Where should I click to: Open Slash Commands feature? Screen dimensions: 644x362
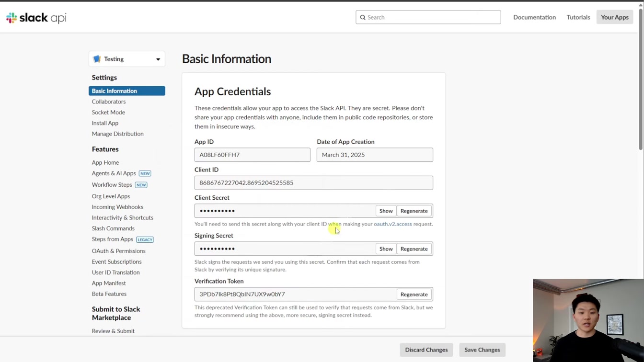[113, 228]
